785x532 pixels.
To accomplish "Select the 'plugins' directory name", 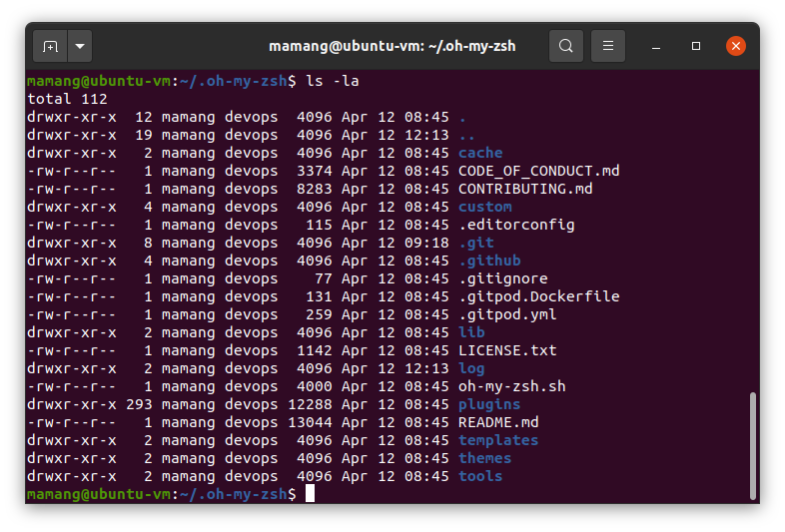I will tap(489, 404).
